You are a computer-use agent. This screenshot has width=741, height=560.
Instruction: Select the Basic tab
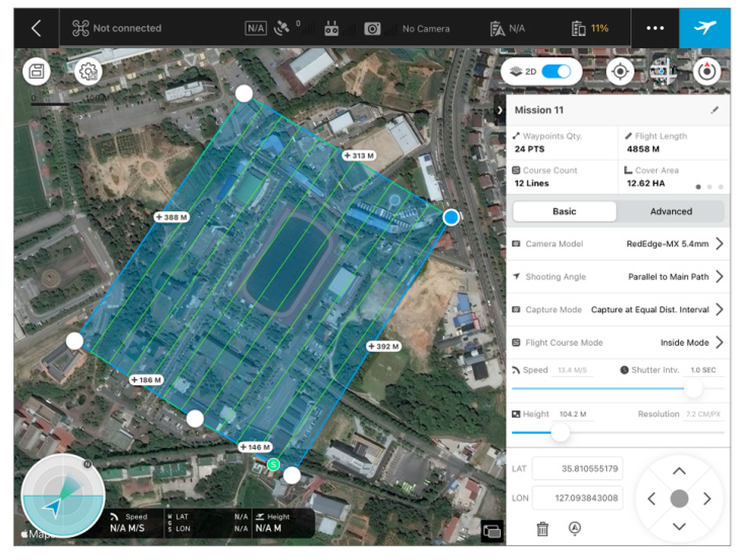pos(564,211)
